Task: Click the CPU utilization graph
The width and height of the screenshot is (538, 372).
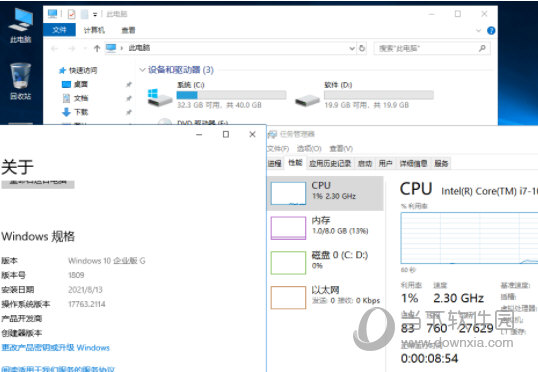Action: tap(469, 238)
